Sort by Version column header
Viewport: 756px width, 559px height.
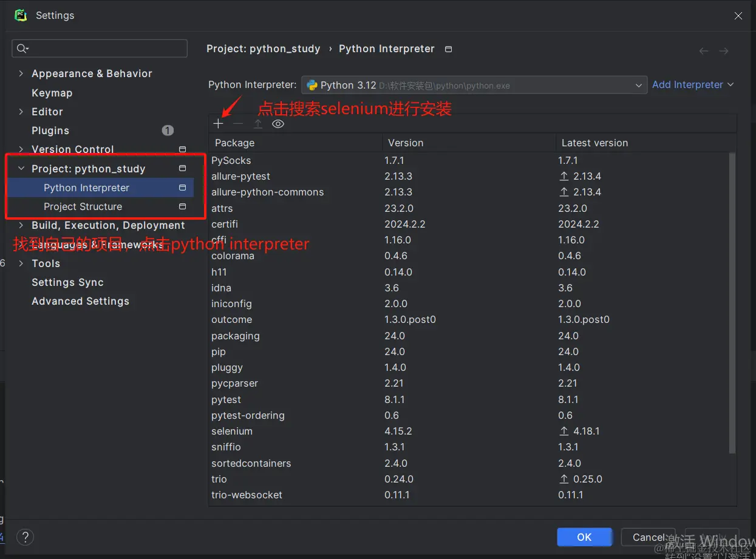click(468, 143)
